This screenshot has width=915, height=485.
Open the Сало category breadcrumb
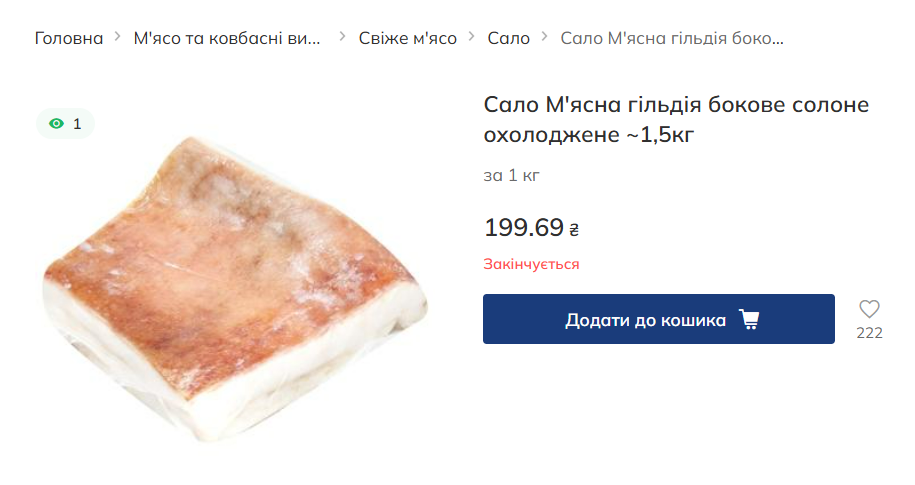(x=509, y=38)
